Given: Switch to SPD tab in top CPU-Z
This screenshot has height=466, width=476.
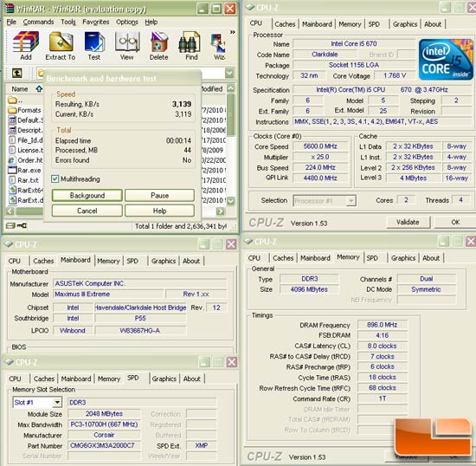Looking at the screenshot, I should point(374,24).
